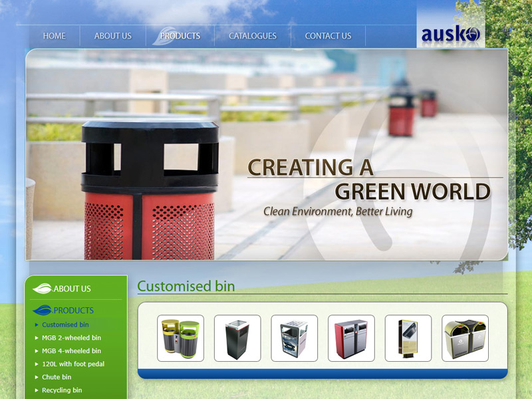Viewport: 532px width, 399px height.
Task: Open Recycling bin category
Action: [62, 390]
